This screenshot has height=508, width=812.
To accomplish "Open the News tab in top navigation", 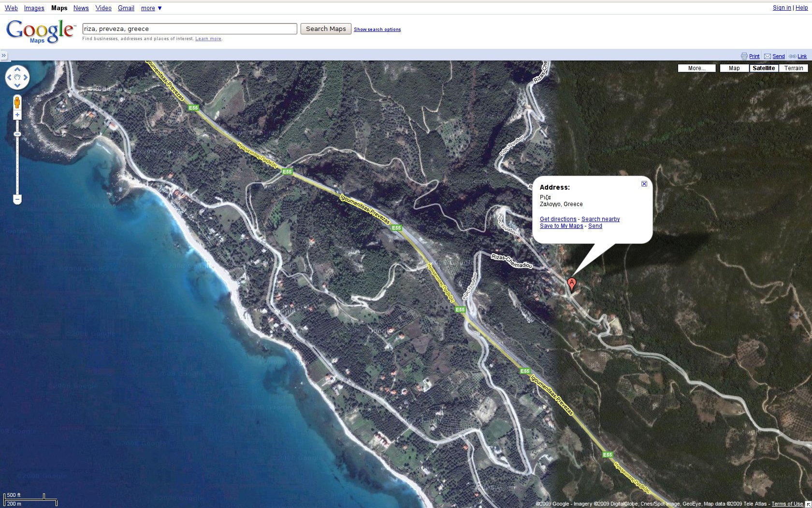I will (x=81, y=8).
